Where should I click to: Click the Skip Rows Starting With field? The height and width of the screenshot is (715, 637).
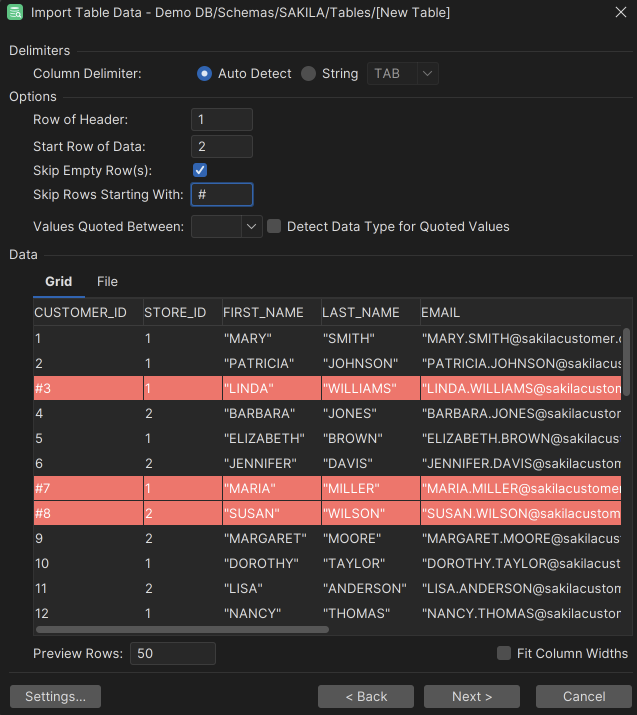[x=221, y=195]
